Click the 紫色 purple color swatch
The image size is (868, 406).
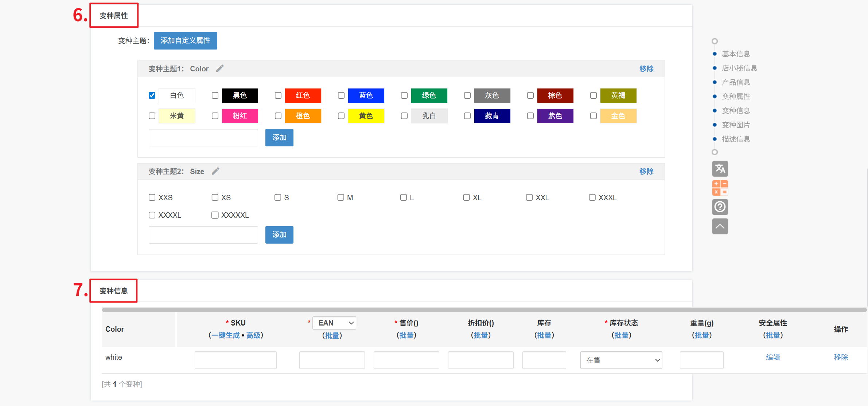[x=555, y=116]
